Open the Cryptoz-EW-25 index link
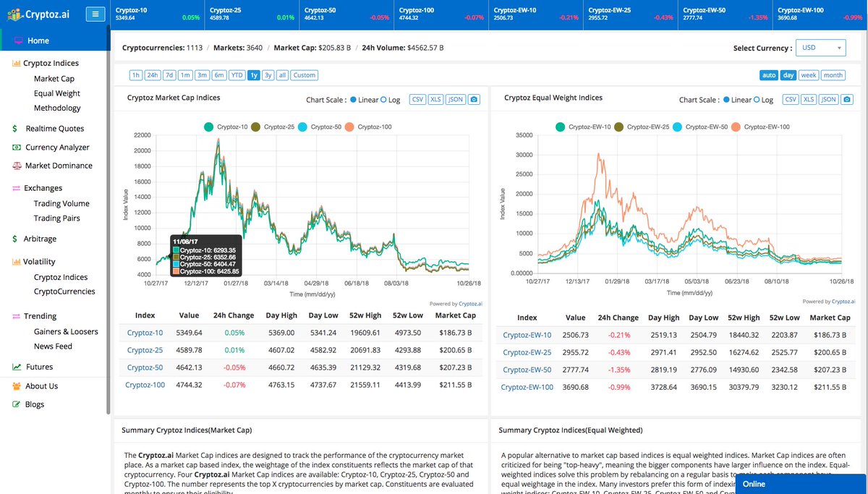 pyautogui.click(x=527, y=352)
